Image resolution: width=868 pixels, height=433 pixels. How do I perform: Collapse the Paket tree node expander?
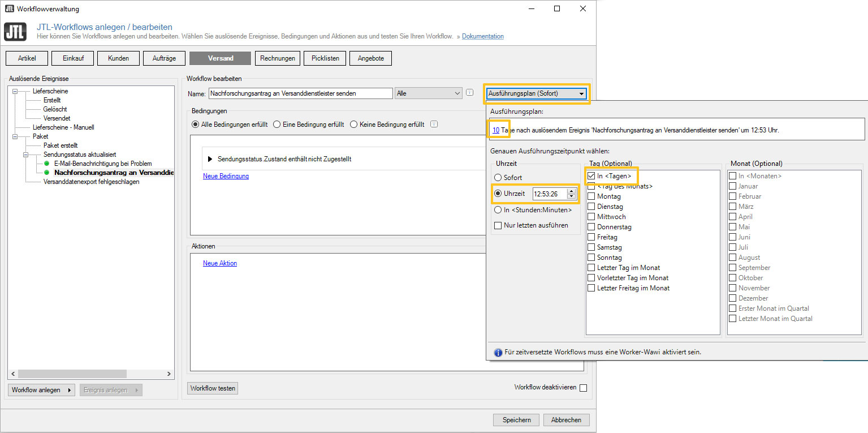pos(15,136)
